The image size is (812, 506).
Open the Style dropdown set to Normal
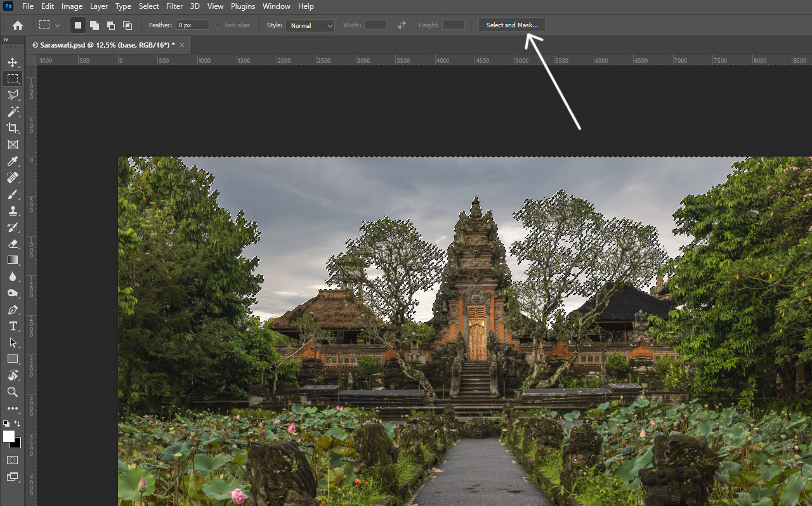click(x=310, y=25)
